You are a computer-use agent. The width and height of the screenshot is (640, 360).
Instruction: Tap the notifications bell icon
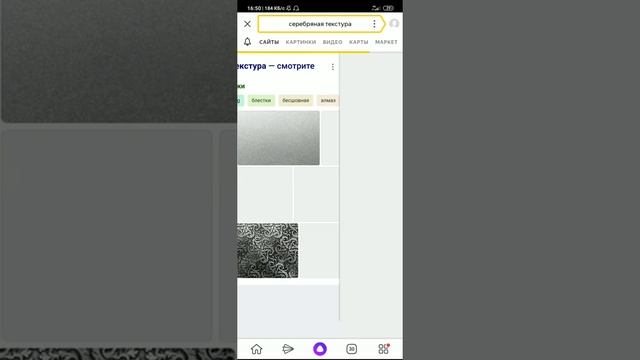click(x=247, y=42)
